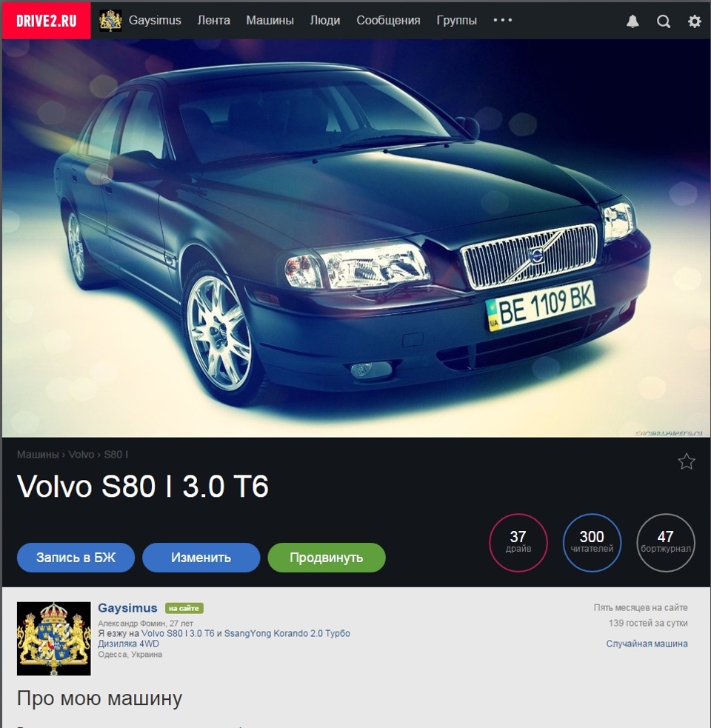
Task: Click the DRIVE2.RU logo
Action: [46, 21]
